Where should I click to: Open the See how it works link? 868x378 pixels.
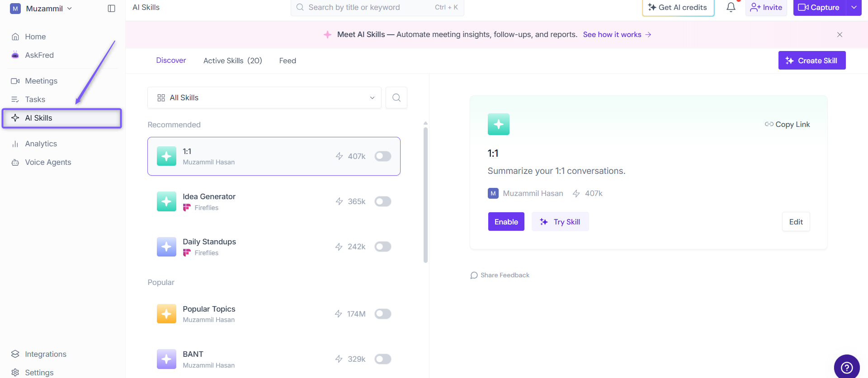pos(617,34)
